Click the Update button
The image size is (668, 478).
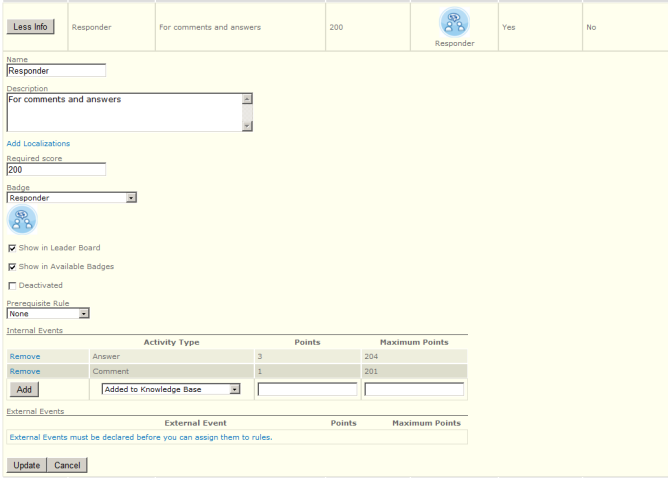(27, 465)
